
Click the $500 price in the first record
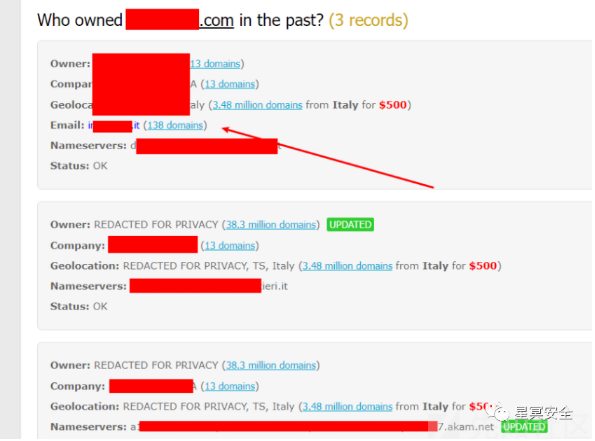tap(393, 105)
